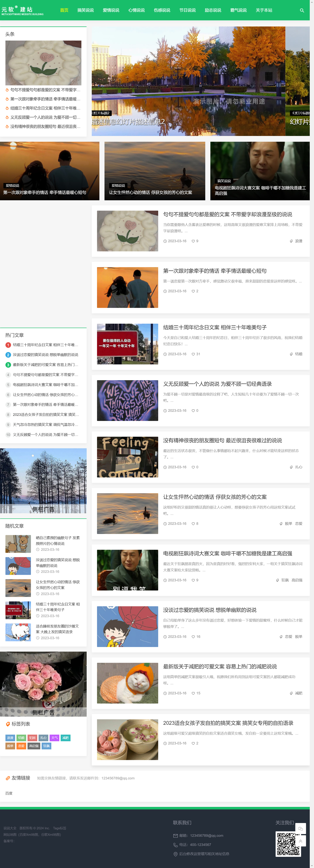Select the green 结婚 tag swatch
The image size is (314, 868).
21,738
